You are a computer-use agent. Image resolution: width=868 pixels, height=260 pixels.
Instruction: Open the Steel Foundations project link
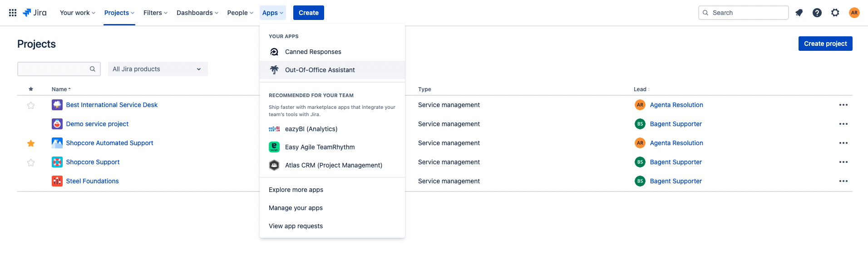tap(92, 181)
